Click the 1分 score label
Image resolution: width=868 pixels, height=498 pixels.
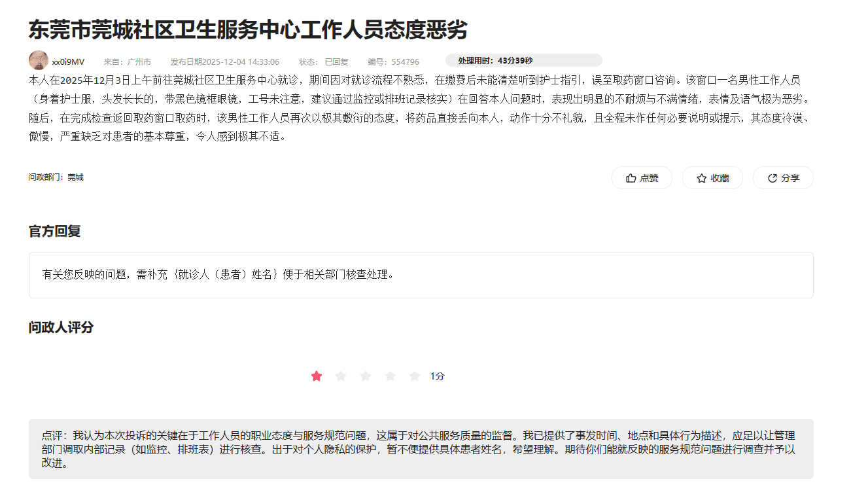438,376
